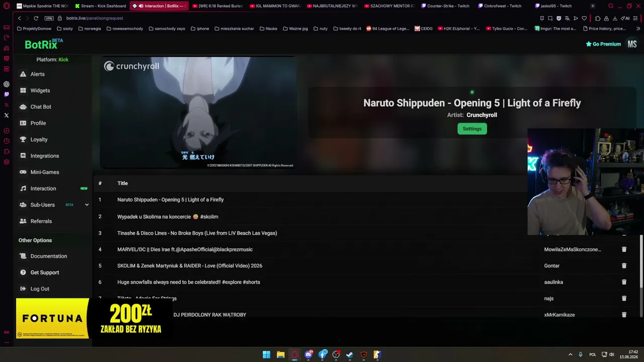The height and width of the screenshot is (362, 644).
Task: Open Opera sidebar settings gear
Action: 7,162
